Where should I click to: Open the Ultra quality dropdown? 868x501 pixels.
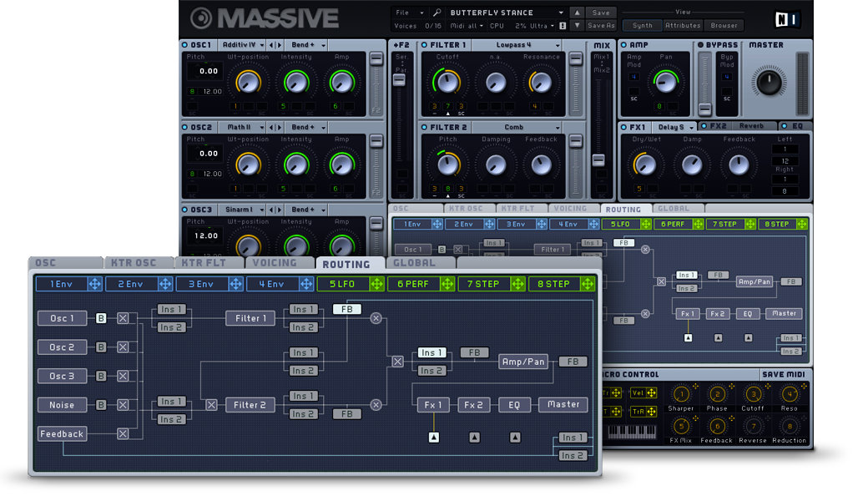click(x=542, y=25)
